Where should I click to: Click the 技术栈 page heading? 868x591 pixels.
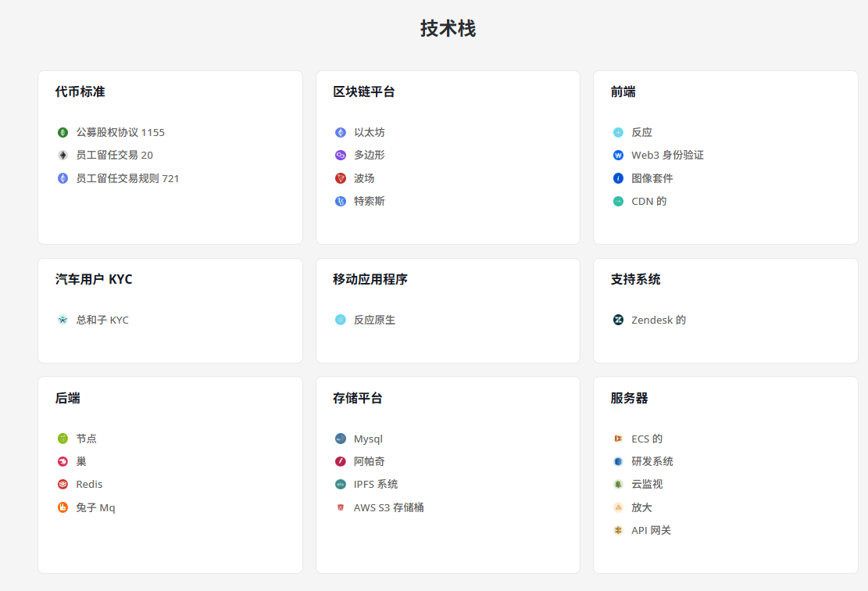pyautogui.click(x=448, y=29)
